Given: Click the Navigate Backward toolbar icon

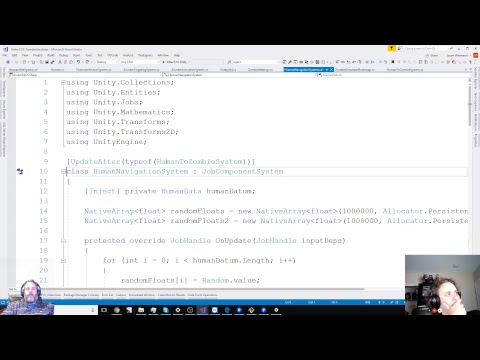Looking at the screenshot, I should click(x=8, y=62).
